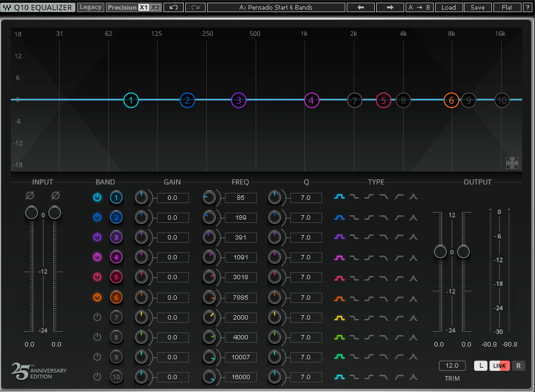Select narrow peak filter type for band 6
This screenshot has width=535, height=392.
pyautogui.click(x=413, y=298)
